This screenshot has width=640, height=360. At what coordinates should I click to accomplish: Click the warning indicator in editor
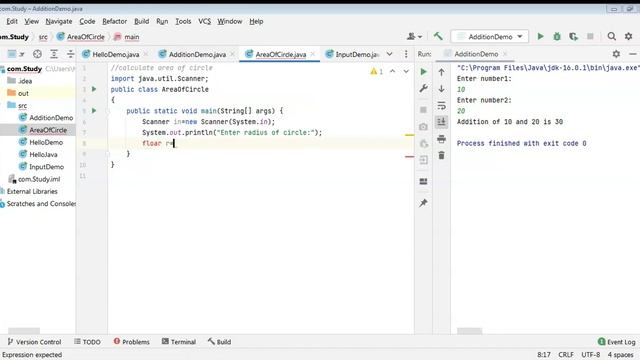click(x=376, y=71)
